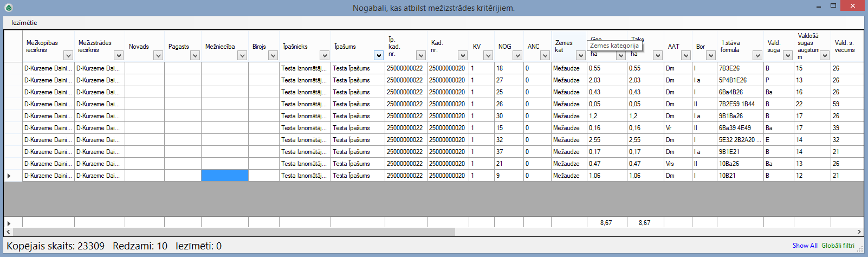Click the horizontal scrollbar right arrow
This screenshot has height=257, width=868.
coord(859,232)
